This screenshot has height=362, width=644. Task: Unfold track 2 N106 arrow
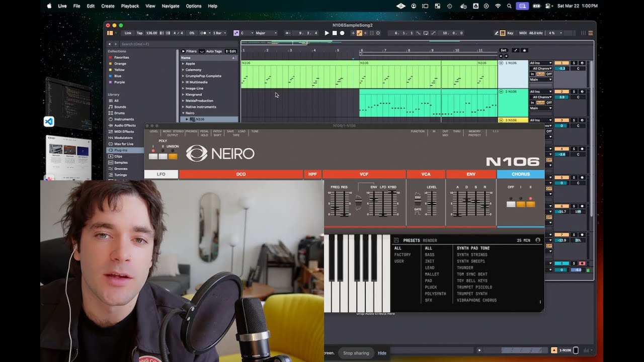501,92
